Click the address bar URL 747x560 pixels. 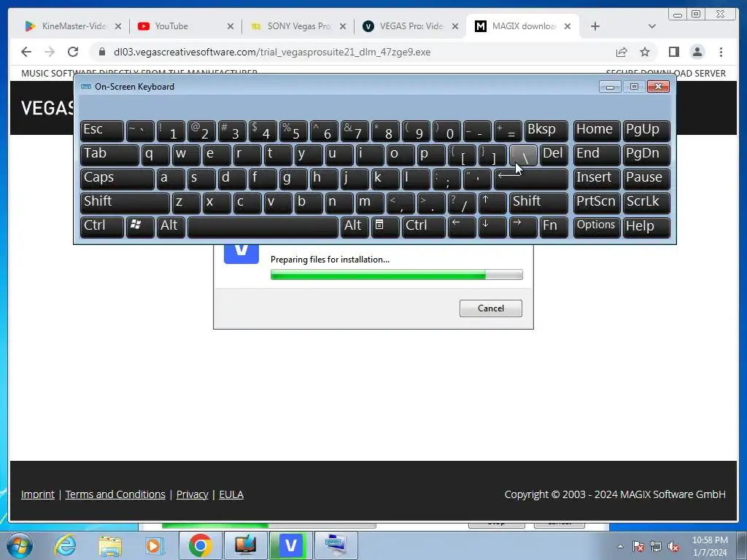272,52
